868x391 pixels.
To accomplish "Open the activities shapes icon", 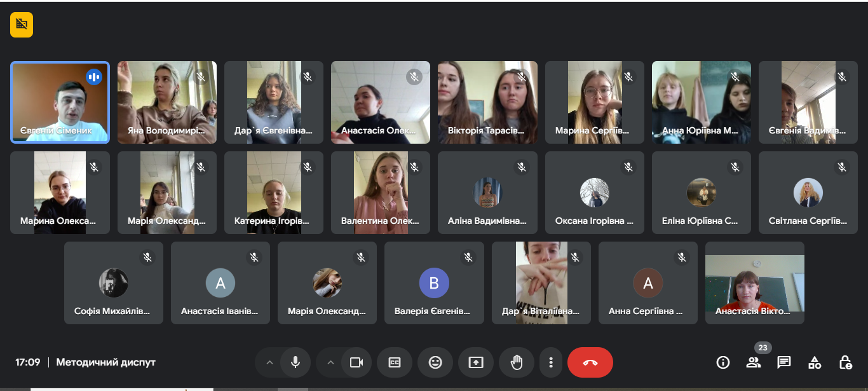I will point(815,362).
